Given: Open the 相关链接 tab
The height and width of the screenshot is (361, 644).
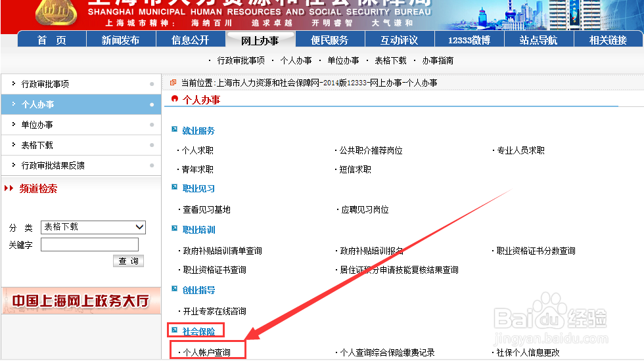Looking at the screenshot, I should click(x=609, y=40).
